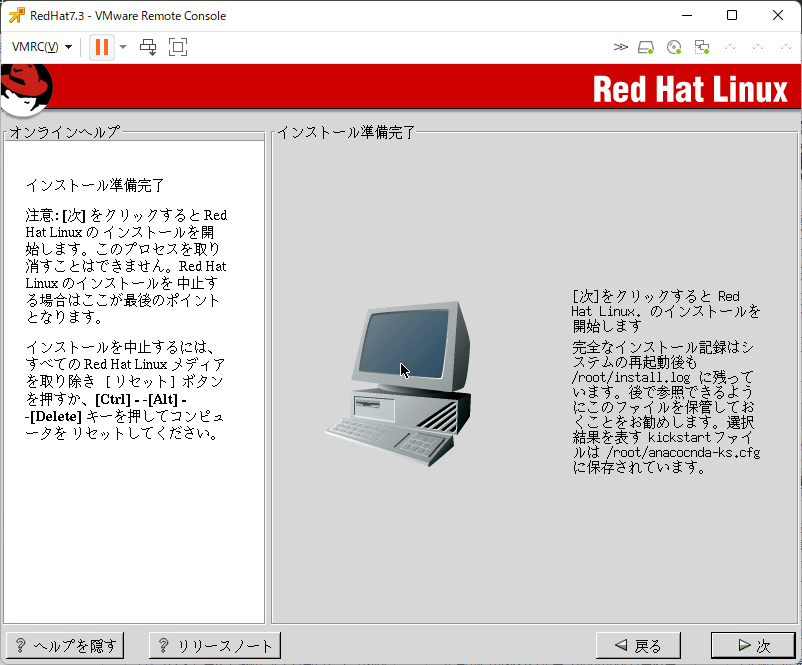Viewport: 802px width, 665px height.
Task: Close the VMware Remote Console window
Action: (777, 15)
